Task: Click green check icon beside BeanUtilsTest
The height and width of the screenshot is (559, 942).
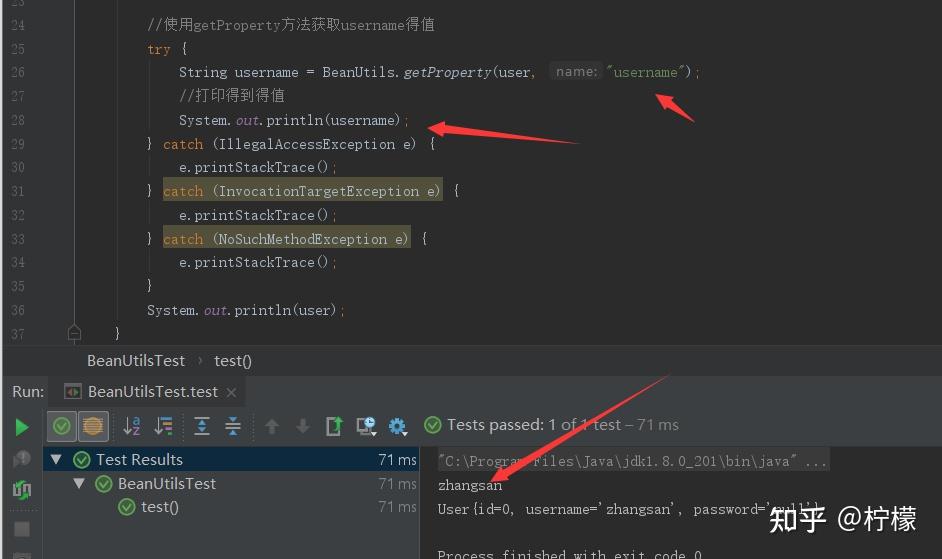Action: pyautogui.click(x=104, y=484)
